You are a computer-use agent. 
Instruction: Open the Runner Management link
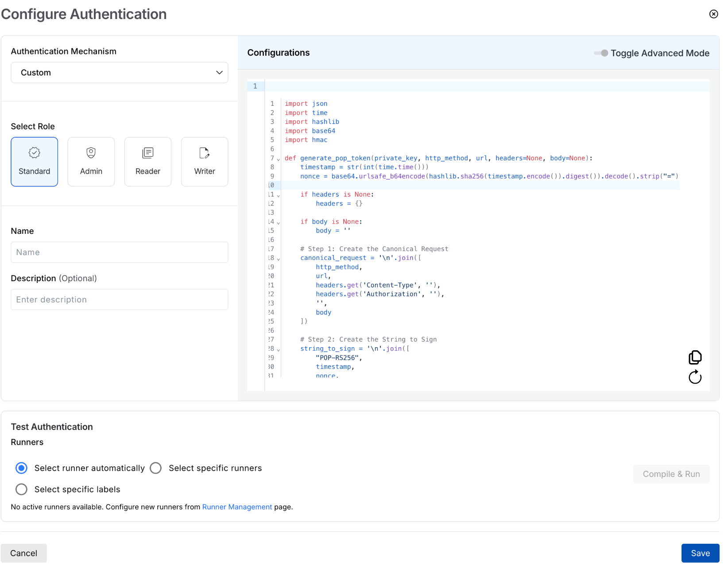[x=237, y=507]
